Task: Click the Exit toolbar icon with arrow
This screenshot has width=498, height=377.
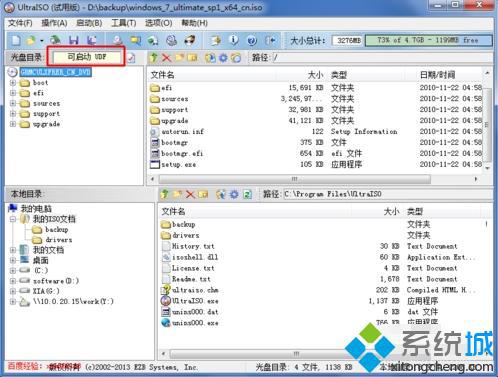Action: coord(270,40)
